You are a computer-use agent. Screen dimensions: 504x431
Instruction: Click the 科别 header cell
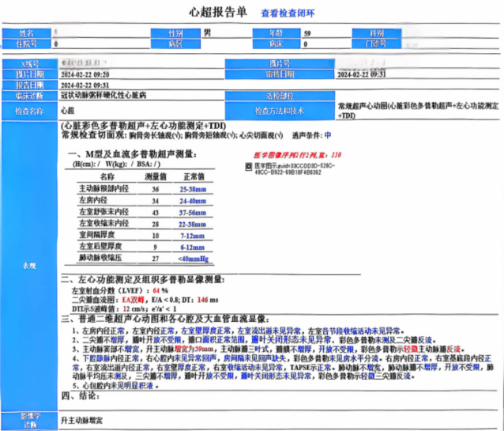[376, 33]
